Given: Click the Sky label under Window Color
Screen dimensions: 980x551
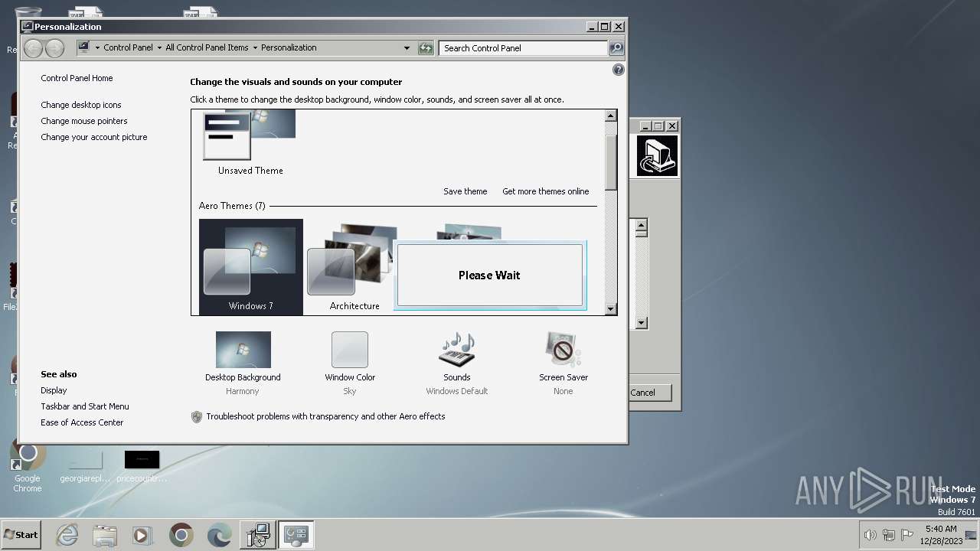Looking at the screenshot, I should 350,391.
